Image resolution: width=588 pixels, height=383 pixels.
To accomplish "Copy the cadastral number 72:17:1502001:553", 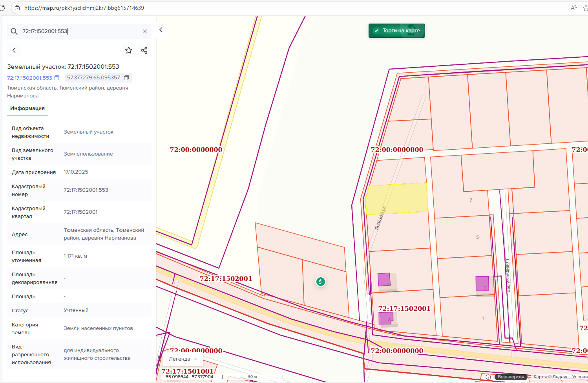I will coord(57,78).
